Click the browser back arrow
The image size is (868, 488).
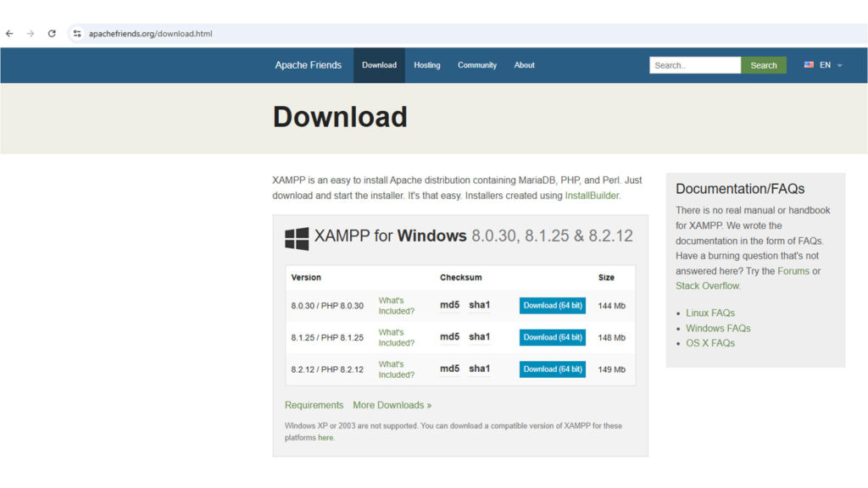tap(8, 33)
